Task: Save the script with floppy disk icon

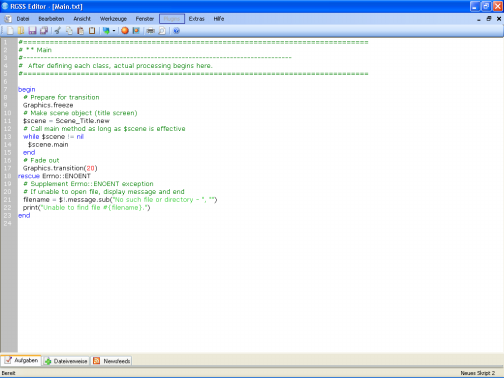Action: tap(32, 31)
